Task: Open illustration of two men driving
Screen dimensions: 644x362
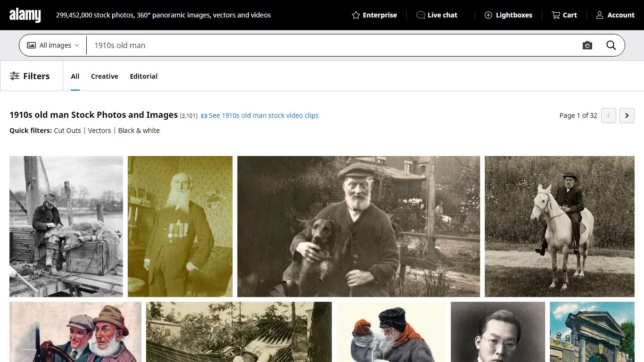Action: [x=75, y=332]
